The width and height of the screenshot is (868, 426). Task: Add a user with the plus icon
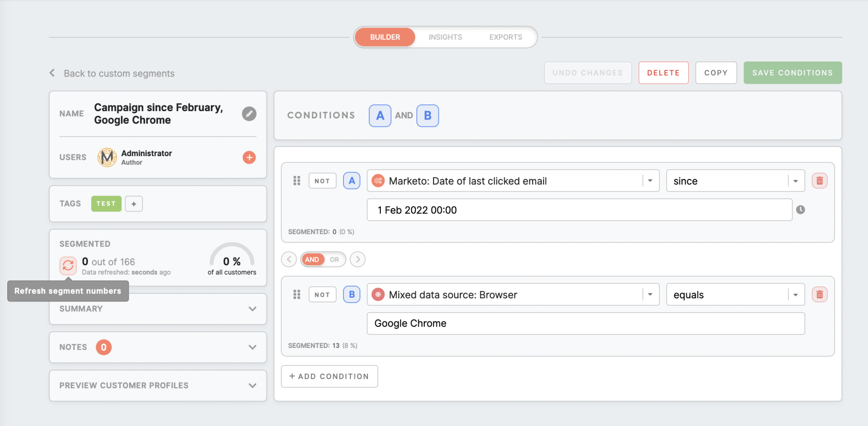coord(249,157)
